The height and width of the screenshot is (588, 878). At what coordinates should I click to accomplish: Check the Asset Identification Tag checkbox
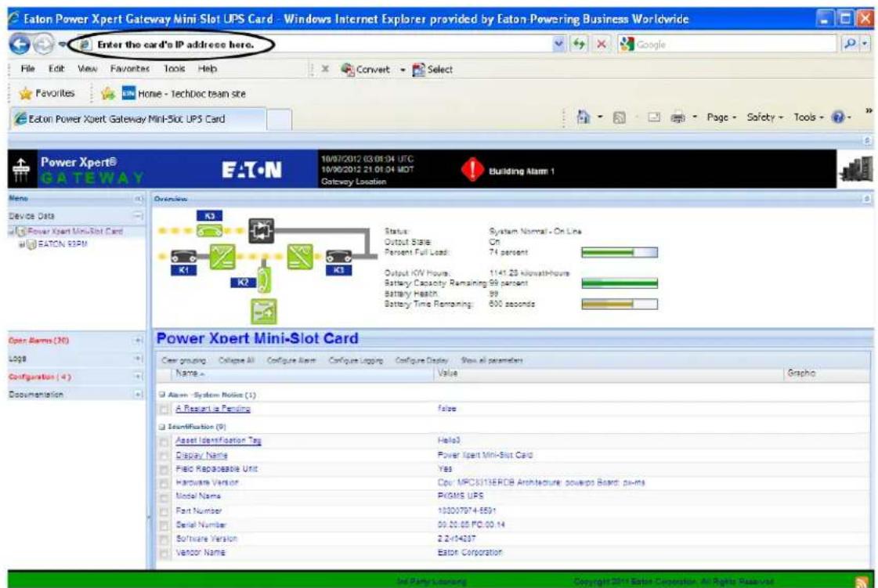pos(164,442)
